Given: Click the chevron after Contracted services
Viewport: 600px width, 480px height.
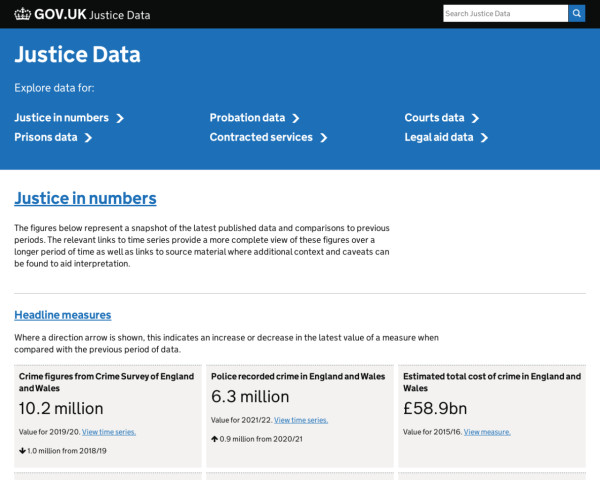Looking at the screenshot, I should (324, 138).
